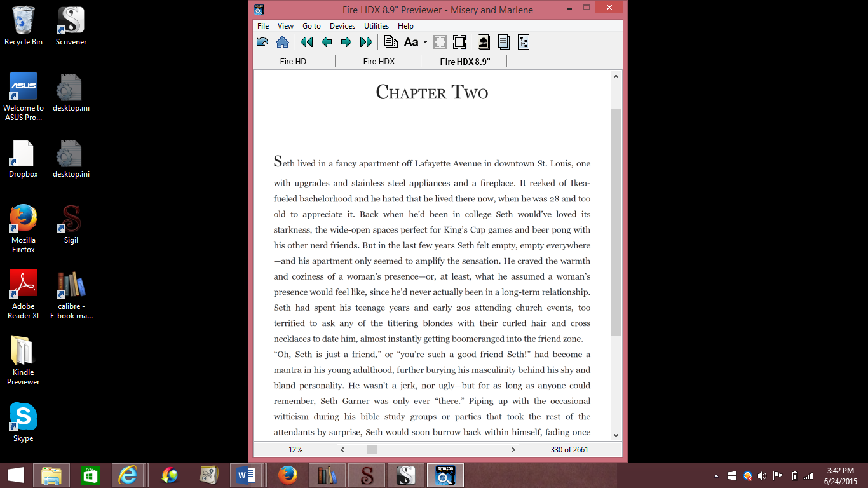Click the 12% progress indicator
The image size is (868, 488).
pos(295,449)
